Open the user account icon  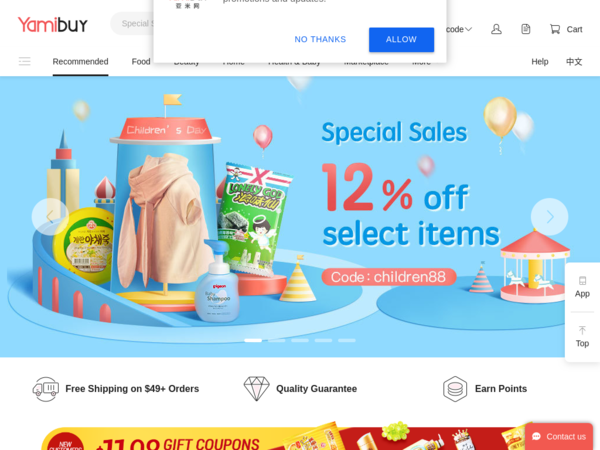point(496,29)
